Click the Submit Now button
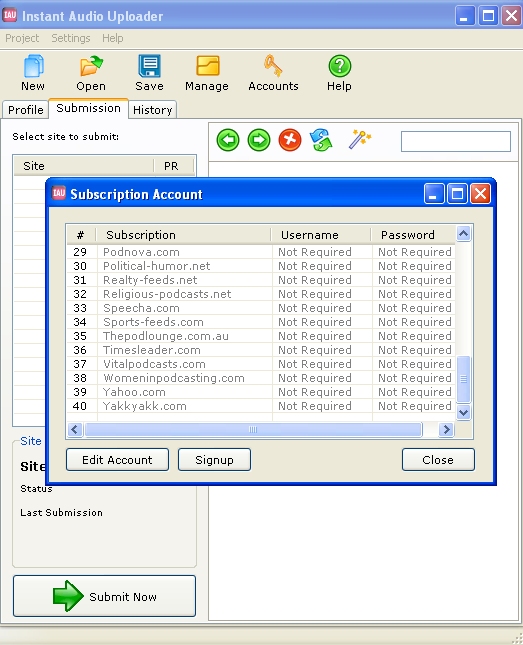The width and height of the screenshot is (523, 645). point(105,596)
